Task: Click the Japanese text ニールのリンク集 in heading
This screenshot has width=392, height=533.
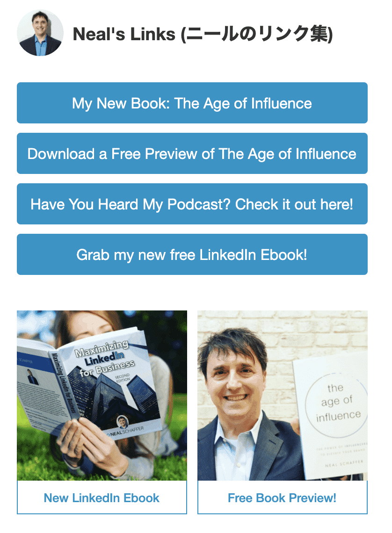Action: pos(257,34)
